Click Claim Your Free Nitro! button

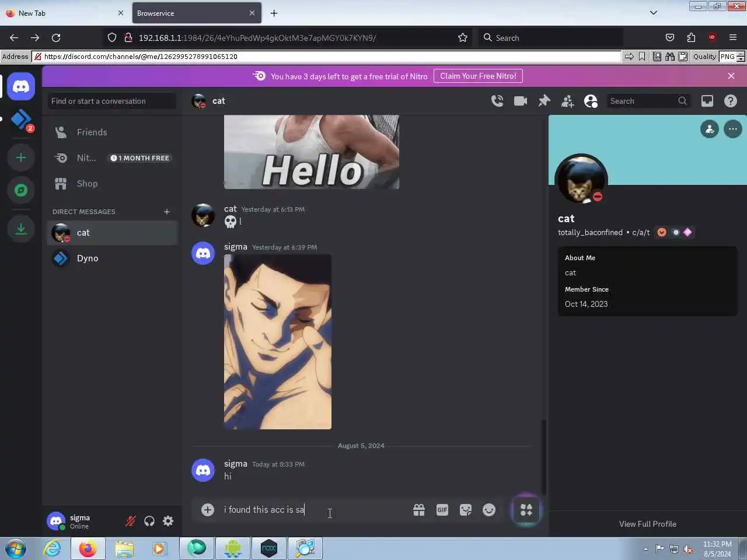click(478, 76)
